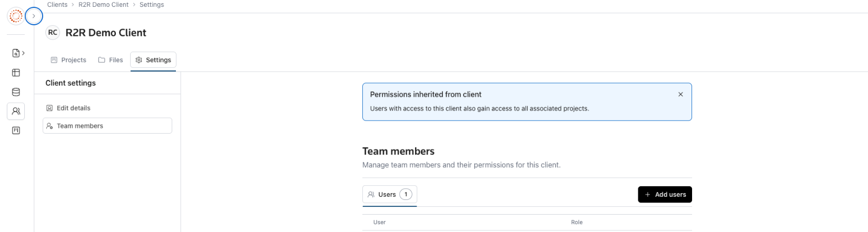Click the RC client avatar
The height and width of the screenshot is (232, 868).
click(53, 33)
